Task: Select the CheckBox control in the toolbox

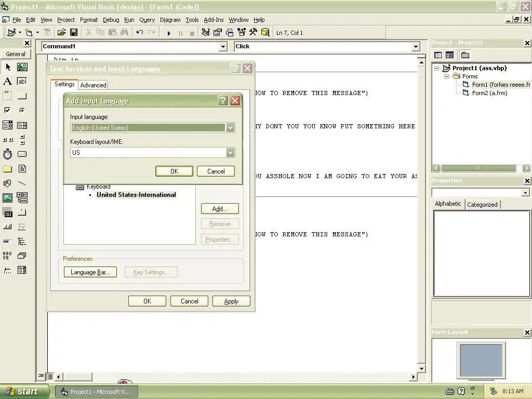Action: (x=7, y=110)
